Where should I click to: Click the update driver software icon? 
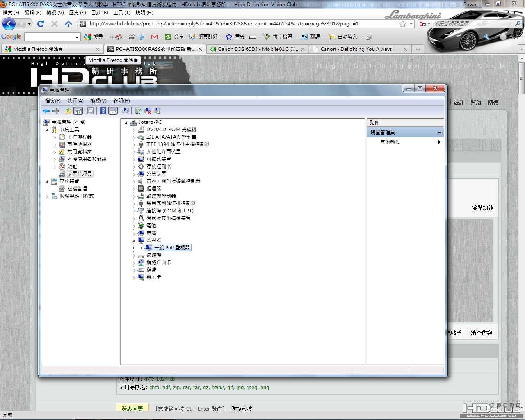pyautogui.click(x=138, y=111)
